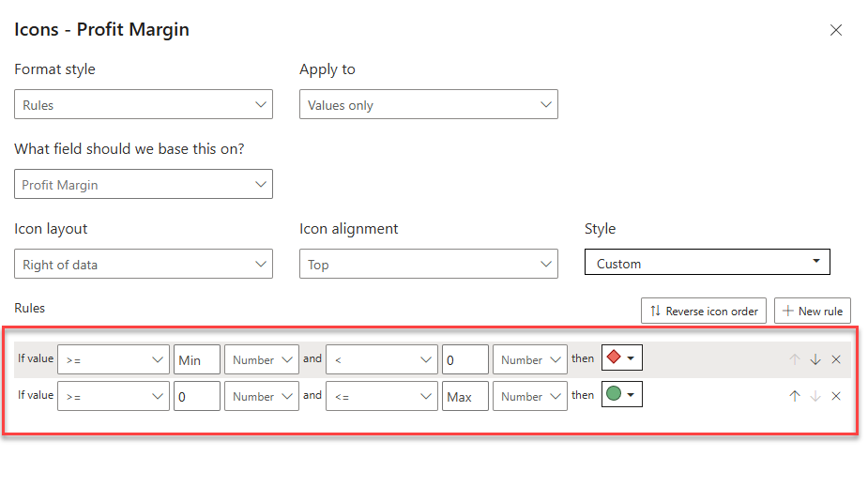Change the Icon alignment Top dropdown

coord(429,265)
